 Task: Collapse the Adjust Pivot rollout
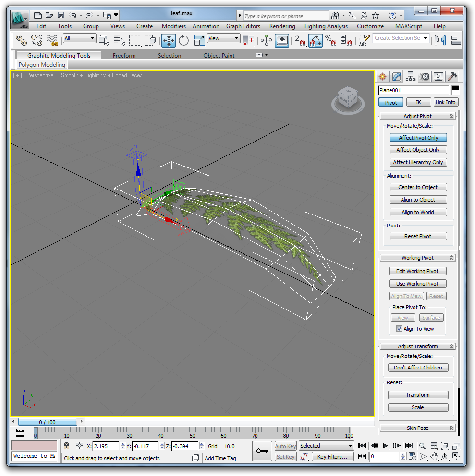418,116
